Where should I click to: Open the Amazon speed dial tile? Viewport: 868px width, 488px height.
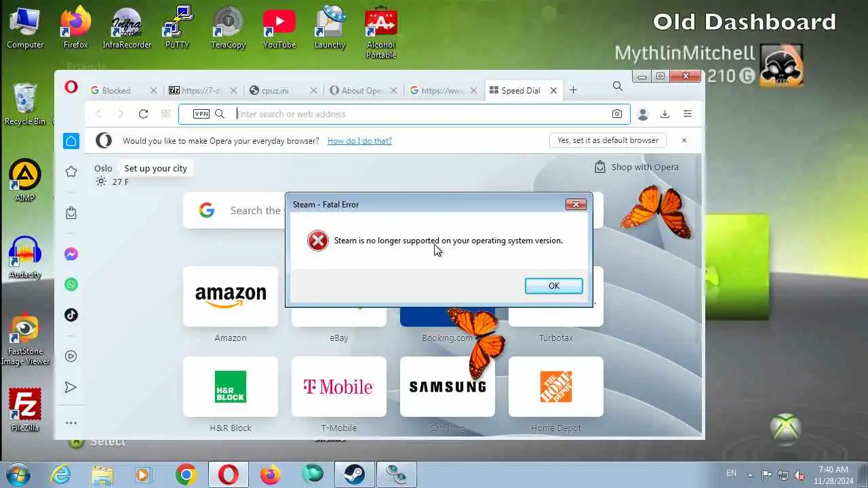(x=231, y=296)
